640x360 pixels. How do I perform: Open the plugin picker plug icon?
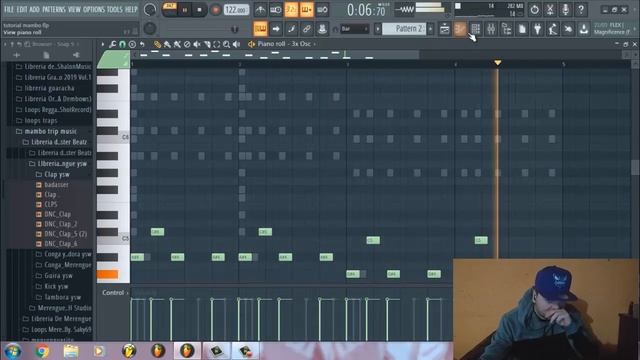click(x=538, y=29)
